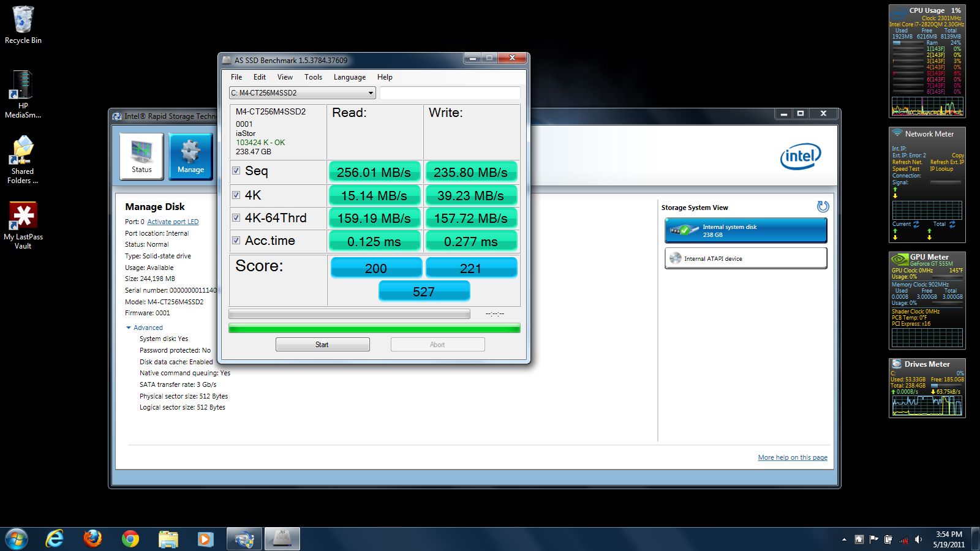Click the Drives Meter activity graph
The height and width of the screenshot is (551, 980).
[x=927, y=405]
